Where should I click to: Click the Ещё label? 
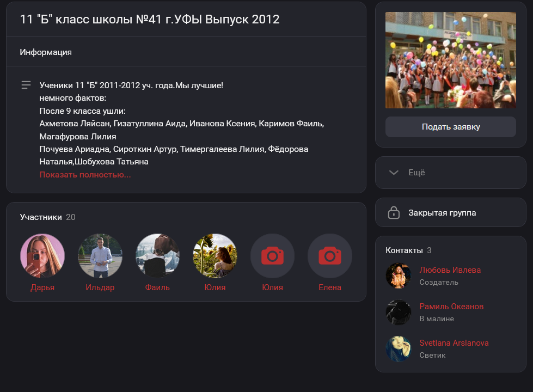[416, 173]
